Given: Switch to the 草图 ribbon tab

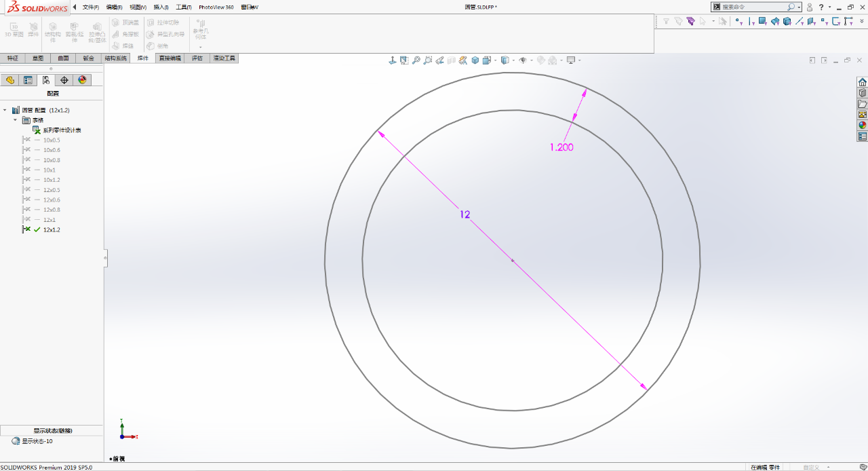Looking at the screenshot, I should [37, 58].
